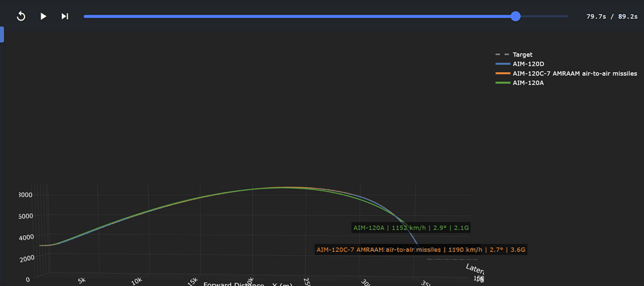Click the 4000 altitude axis tick

point(26,237)
